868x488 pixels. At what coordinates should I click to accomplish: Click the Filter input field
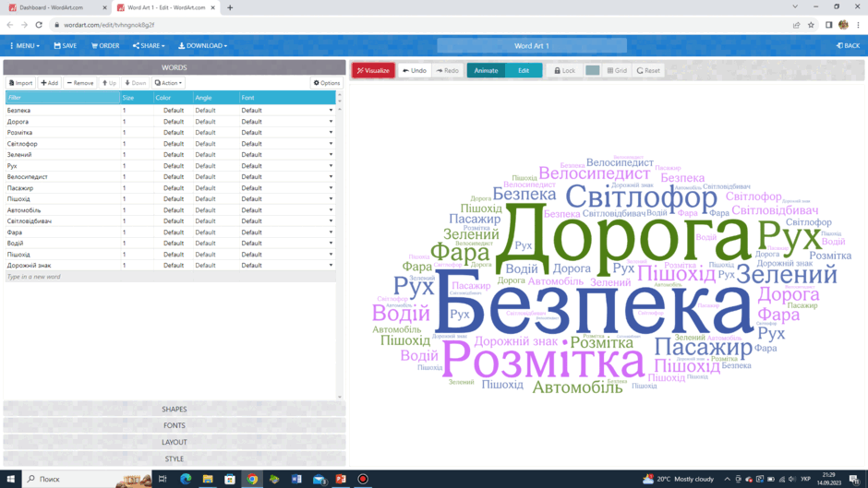tap(63, 98)
